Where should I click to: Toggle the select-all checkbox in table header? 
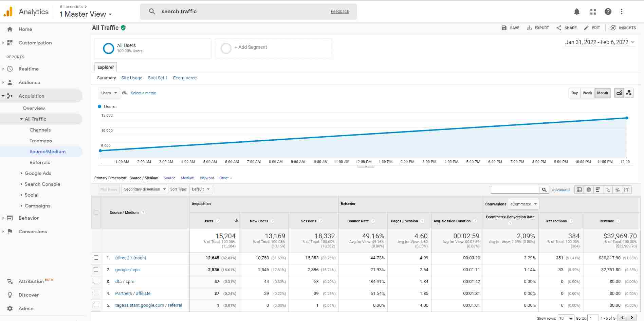96,212
